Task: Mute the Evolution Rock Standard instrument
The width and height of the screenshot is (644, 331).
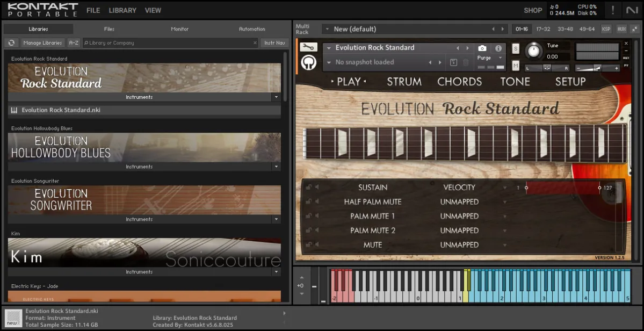Action: click(516, 66)
